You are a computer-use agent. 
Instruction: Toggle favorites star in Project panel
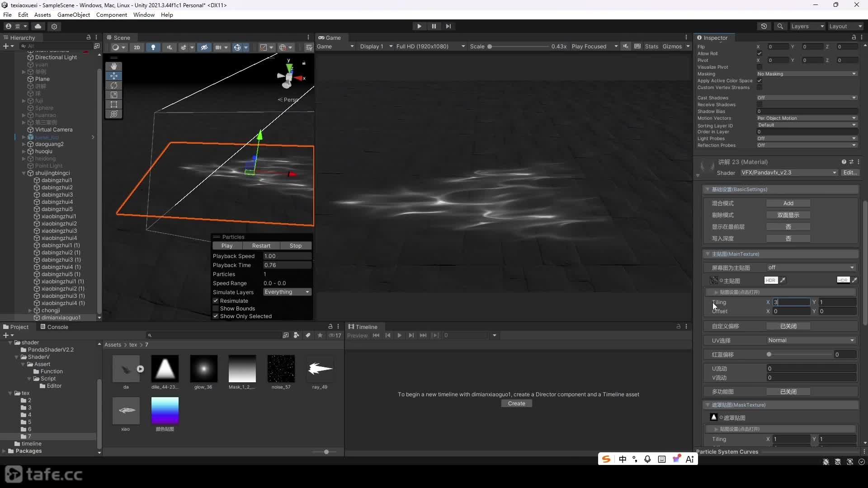tap(320, 335)
